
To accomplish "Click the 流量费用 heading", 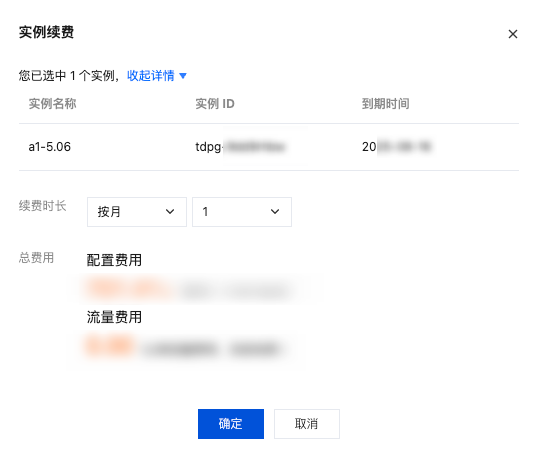I will [114, 317].
